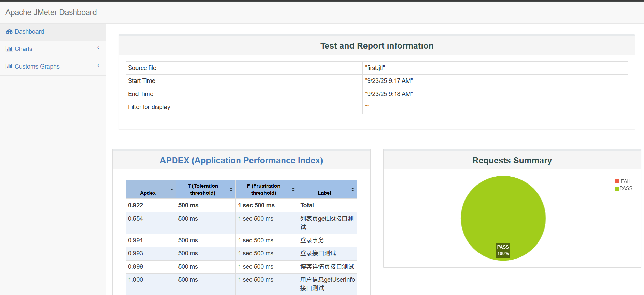Click the F (Frustration threshold) column header
This screenshot has width=644, height=295.
click(267, 190)
